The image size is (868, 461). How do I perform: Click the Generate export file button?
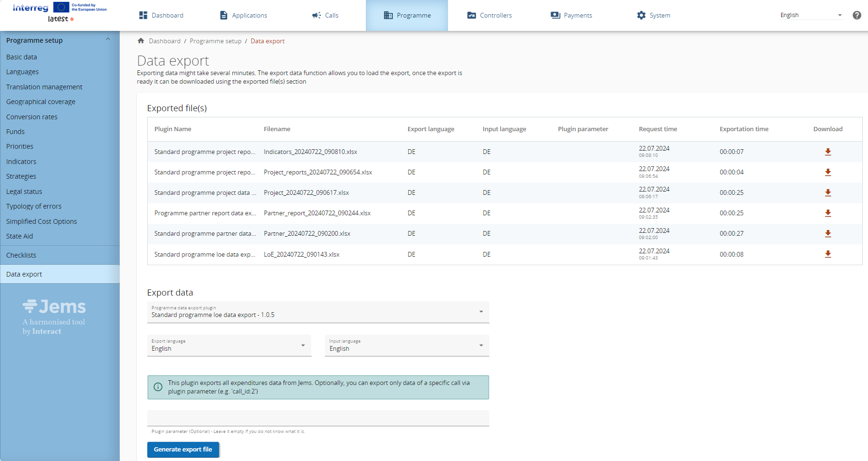click(x=183, y=450)
